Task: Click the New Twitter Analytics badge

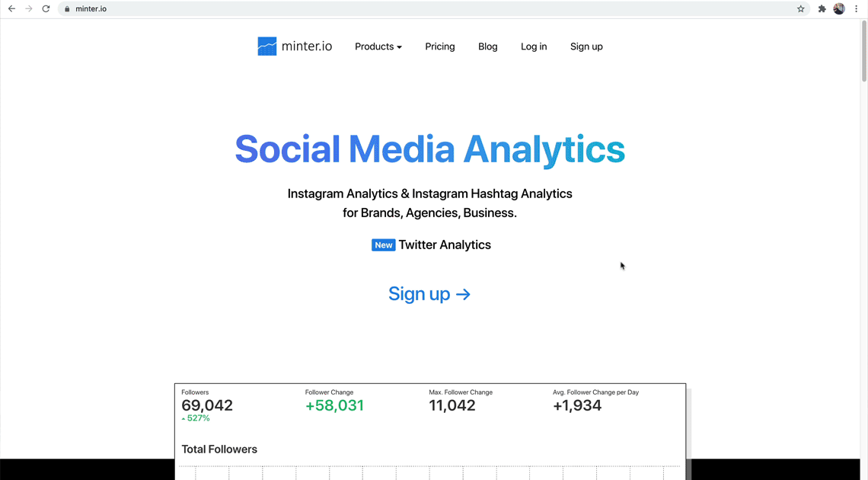Action: click(384, 245)
